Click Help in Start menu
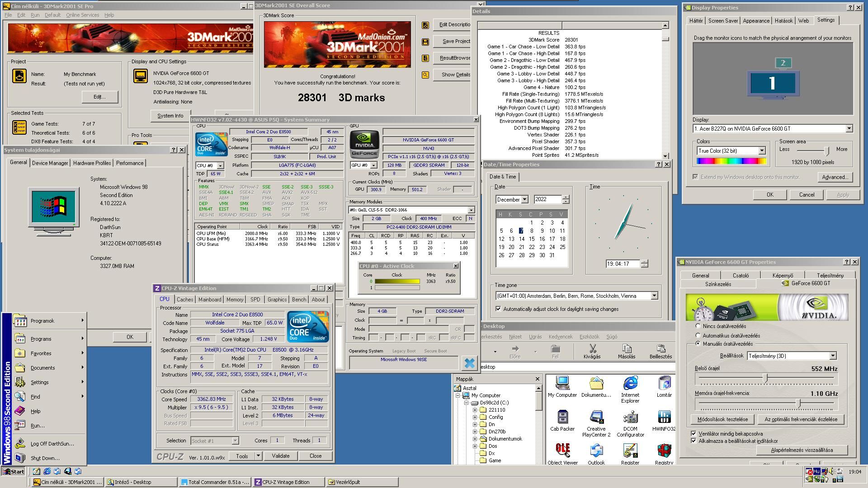The width and height of the screenshot is (868, 488). [50, 411]
